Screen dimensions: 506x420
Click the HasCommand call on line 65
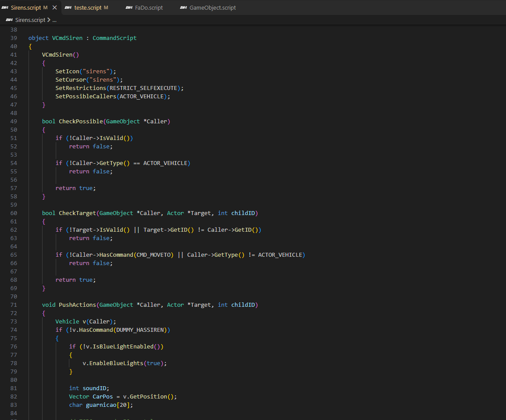tap(116, 255)
